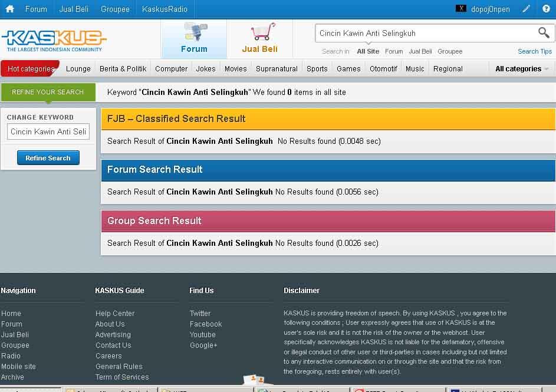The image size is (556, 392).
Task: Expand All categories dropdown
Action: (x=521, y=69)
